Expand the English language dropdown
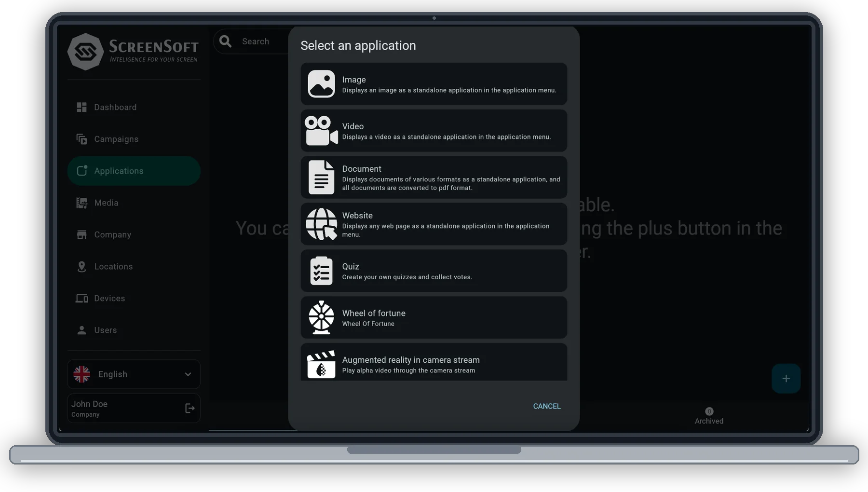 pyautogui.click(x=134, y=374)
